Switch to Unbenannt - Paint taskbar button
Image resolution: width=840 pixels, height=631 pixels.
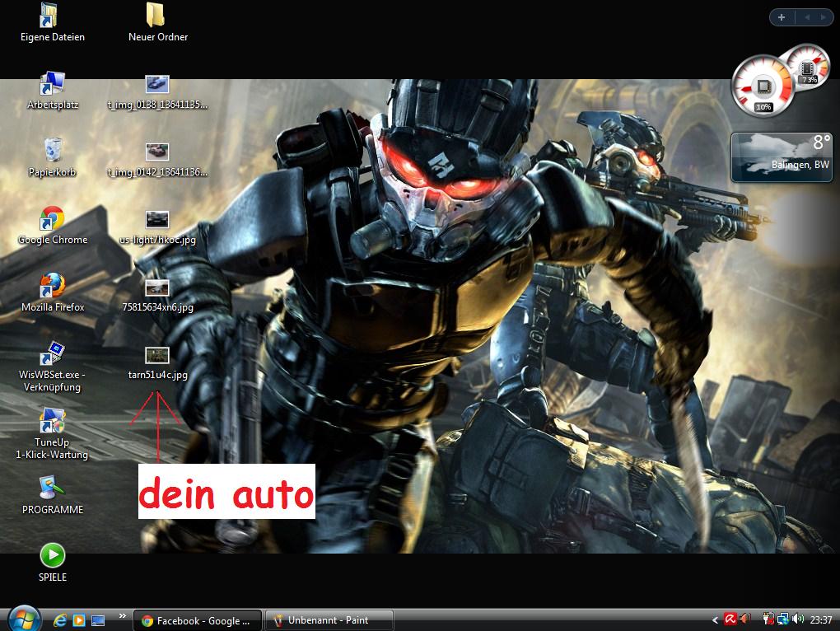click(x=329, y=620)
